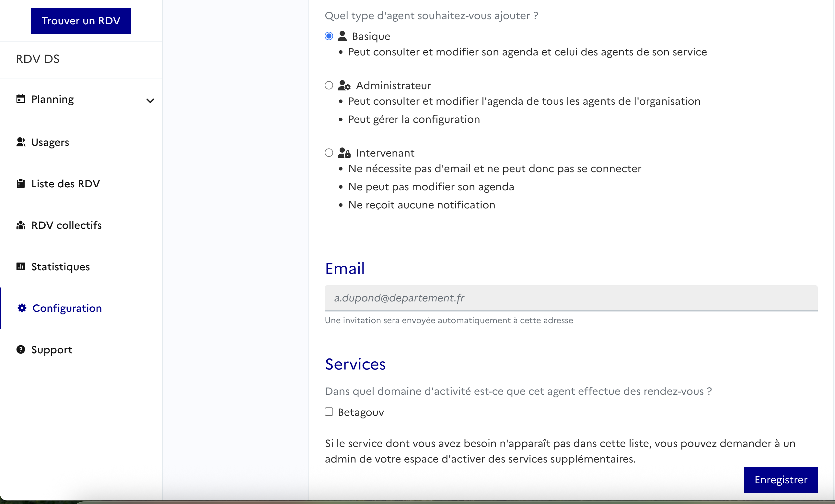The height and width of the screenshot is (504, 835).
Task: Click the Liste des RDV clipboard icon
Action: 21,184
